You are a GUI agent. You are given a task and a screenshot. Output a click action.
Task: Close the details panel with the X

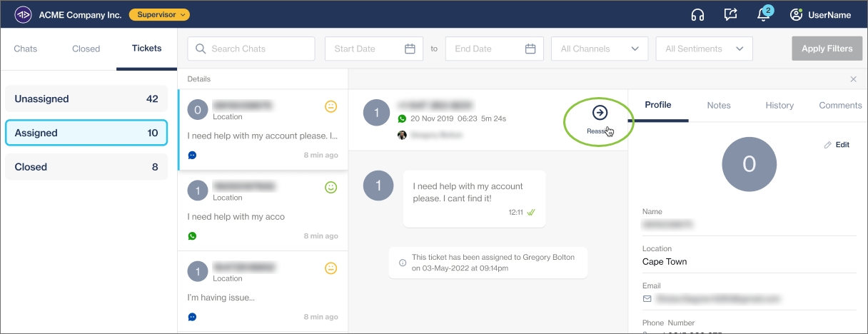(x=853, y=79)
